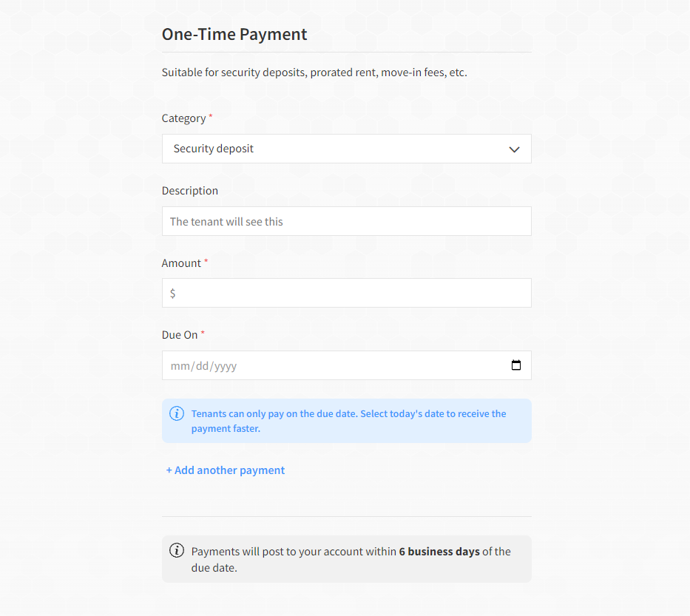This screenshot has height=616, width=690.
Task: Click the One-Time Payment heading
Action: [234, 34]
